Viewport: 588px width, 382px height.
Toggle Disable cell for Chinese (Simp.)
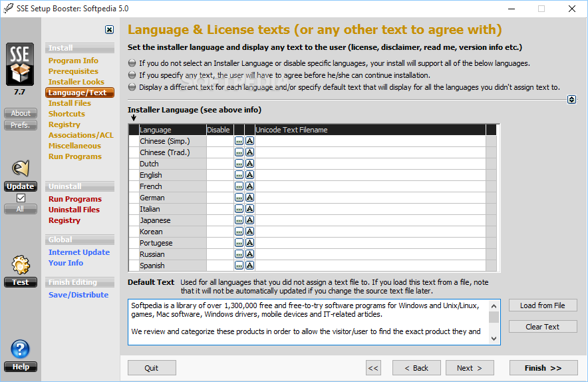click(220, 141)
